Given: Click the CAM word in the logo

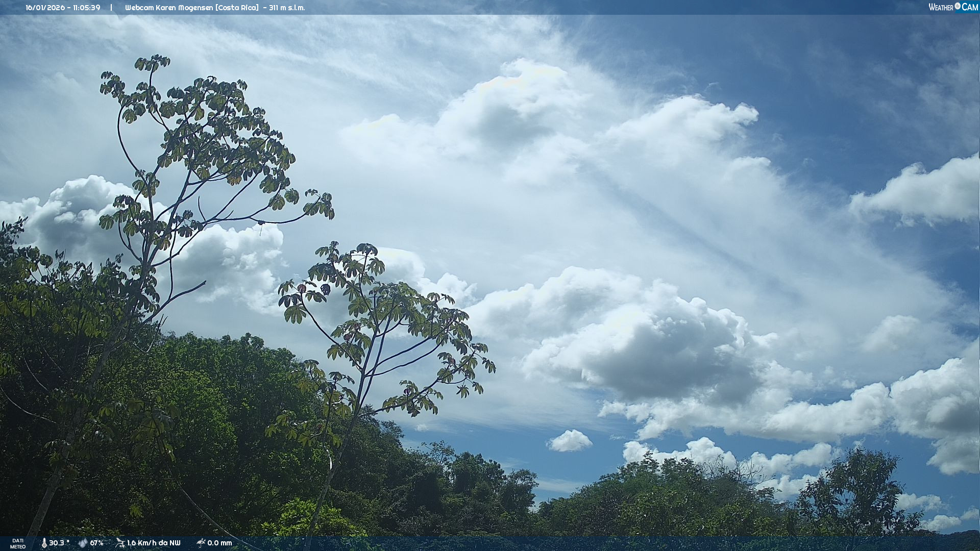Looking at the screenshot, I should [970, 7].
